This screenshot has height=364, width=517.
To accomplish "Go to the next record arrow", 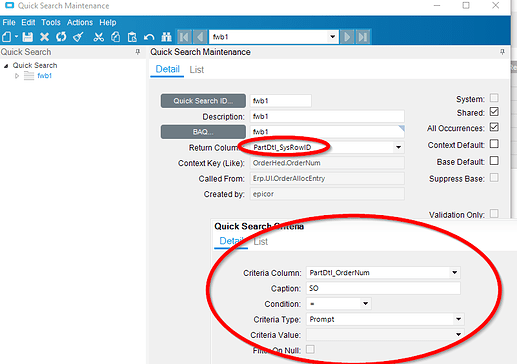I will [347, 37].
